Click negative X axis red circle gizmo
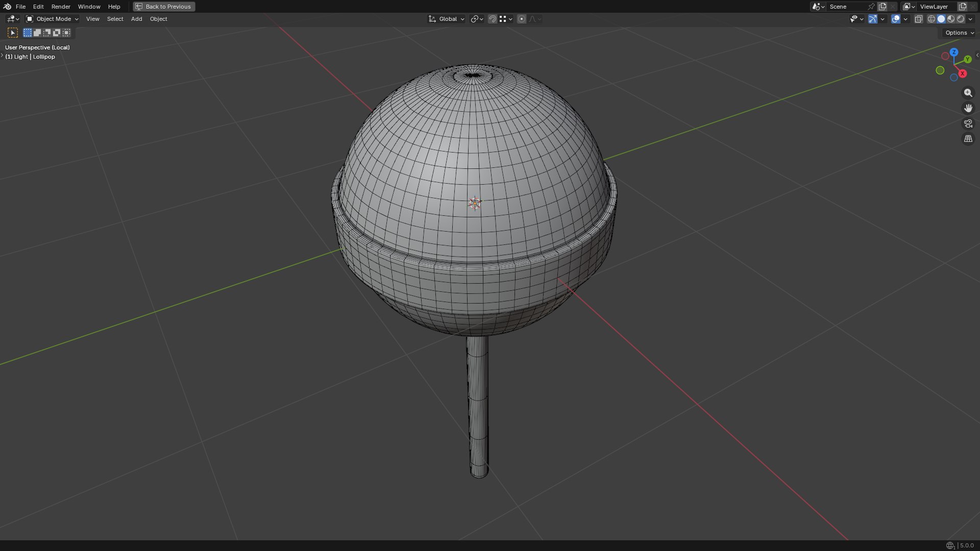Screen dimensions: 980x551 coord(945,56)
